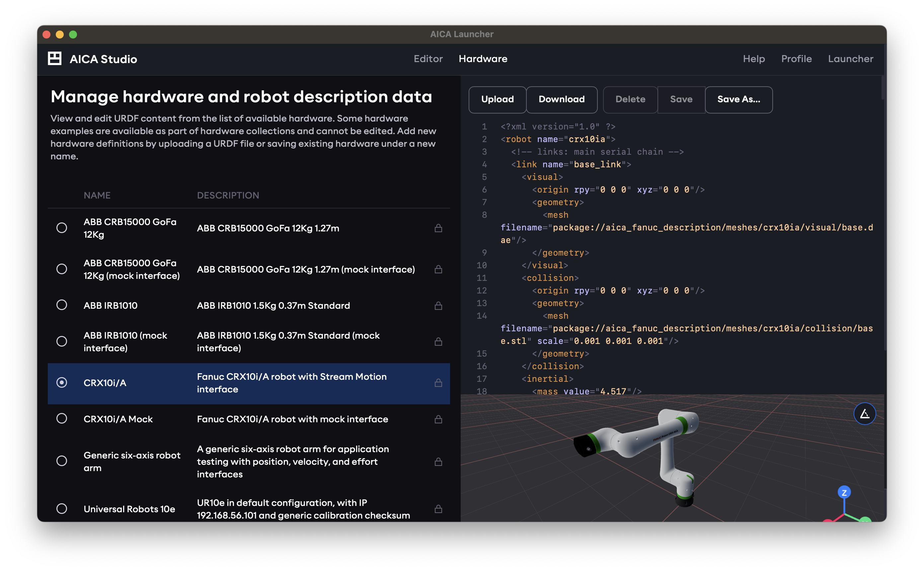This screenshot has height=571, width=924.
Task: Click the lock icon on Generic six-axis robot arm
Action: click(438, 461)
